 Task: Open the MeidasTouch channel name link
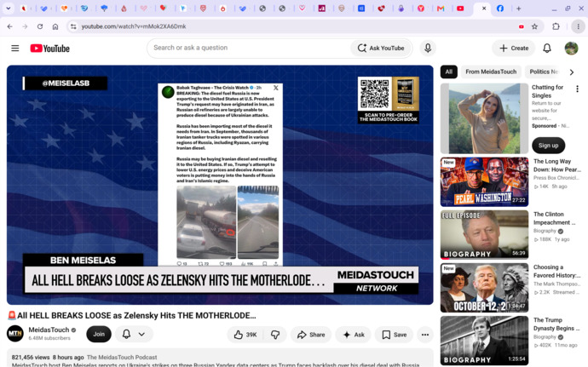pyautogui.click(x=49, y=330)
